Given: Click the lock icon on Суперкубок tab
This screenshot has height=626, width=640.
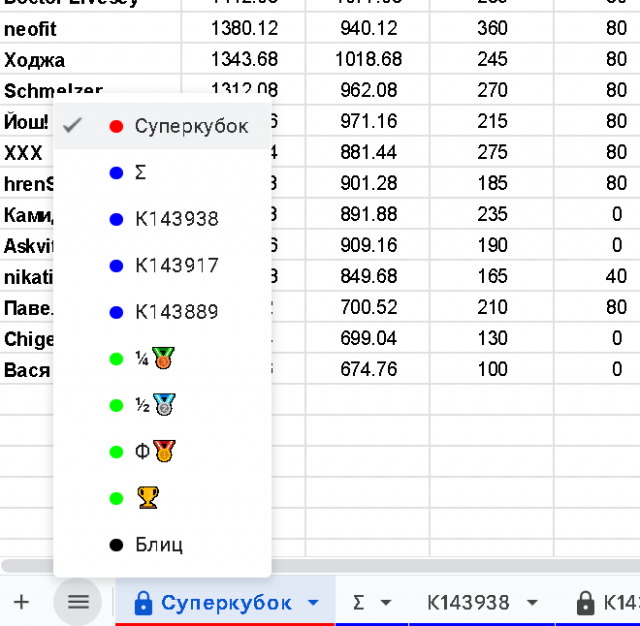Looking at the screenshot, I should [x=143, y=603].
